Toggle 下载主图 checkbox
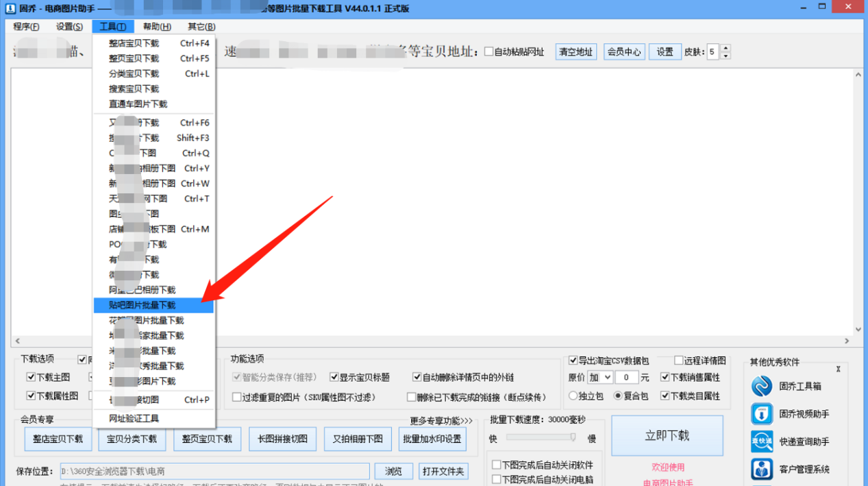 tap(31, 377)
